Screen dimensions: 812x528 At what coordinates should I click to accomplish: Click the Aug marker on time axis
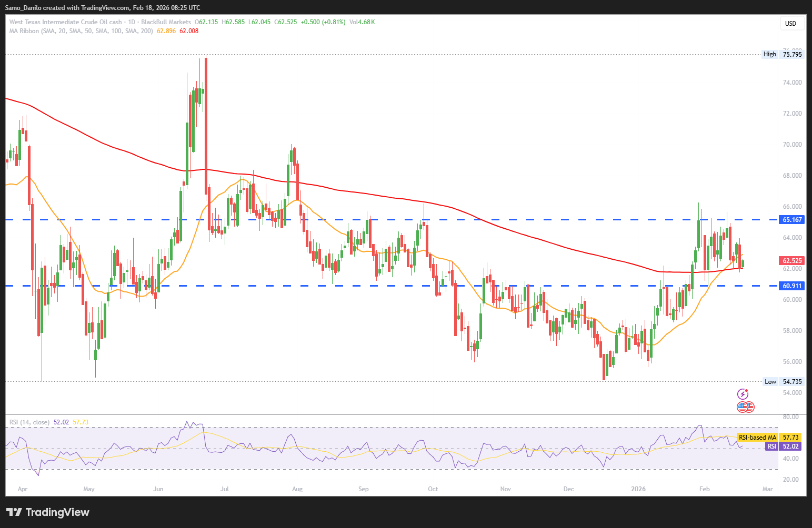(297, 489)
